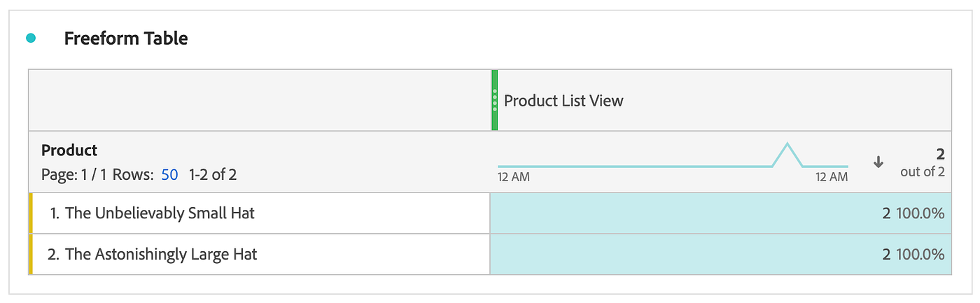Grab the green handle on Product List View
980x303 pixels.
click(494, 100)
